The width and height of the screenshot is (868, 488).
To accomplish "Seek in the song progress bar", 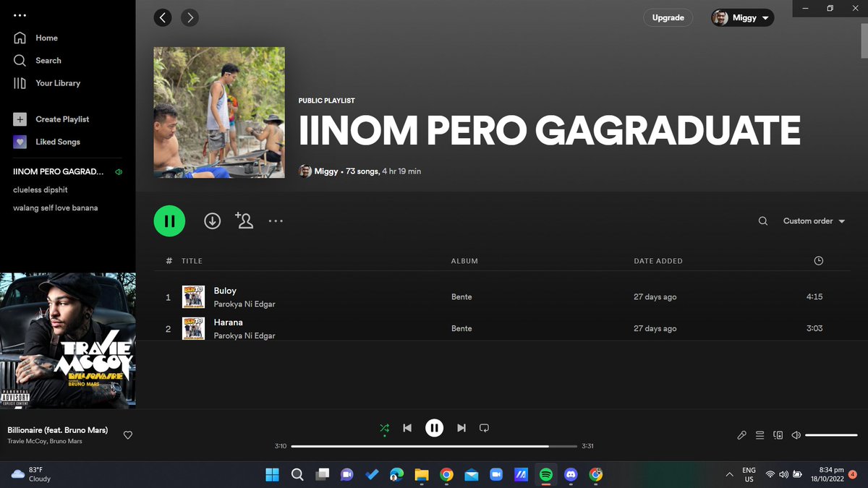I will [434, 446].
